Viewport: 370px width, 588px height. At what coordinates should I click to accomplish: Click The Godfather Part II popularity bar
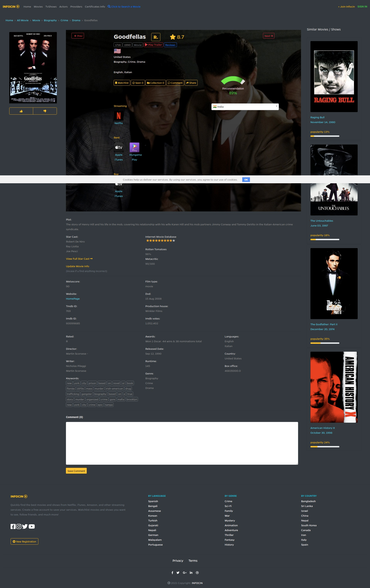325,343
